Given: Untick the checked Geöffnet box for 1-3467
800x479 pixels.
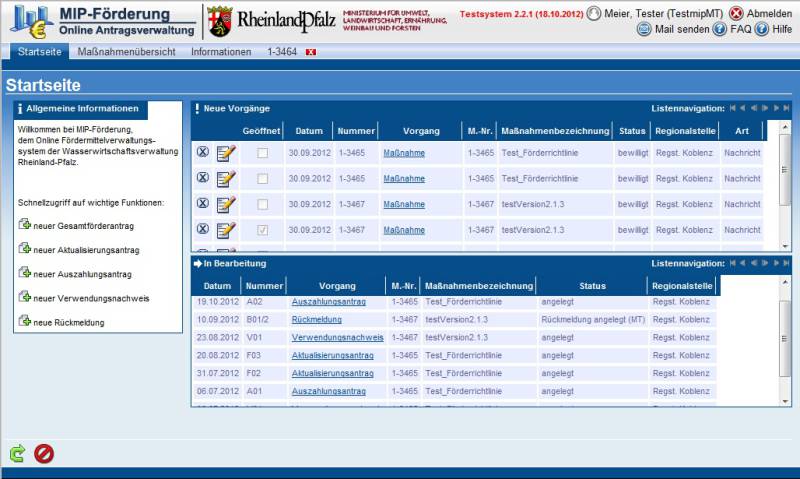Looking at the screenshot, I should click(x=262, y=230).
